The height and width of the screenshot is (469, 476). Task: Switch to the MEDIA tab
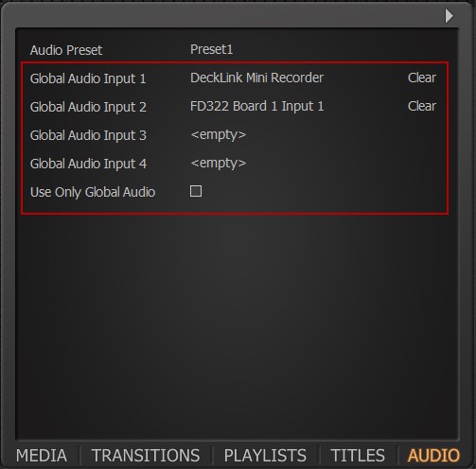pos(42,456)
